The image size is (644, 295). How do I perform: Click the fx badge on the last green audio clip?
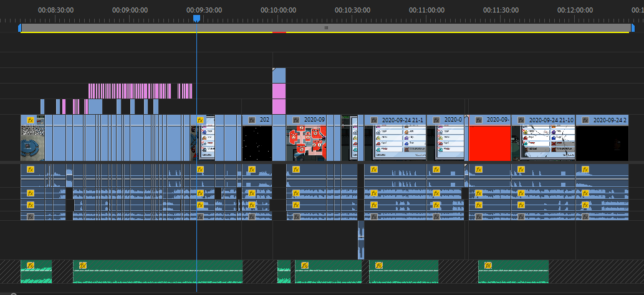[488, 265]
